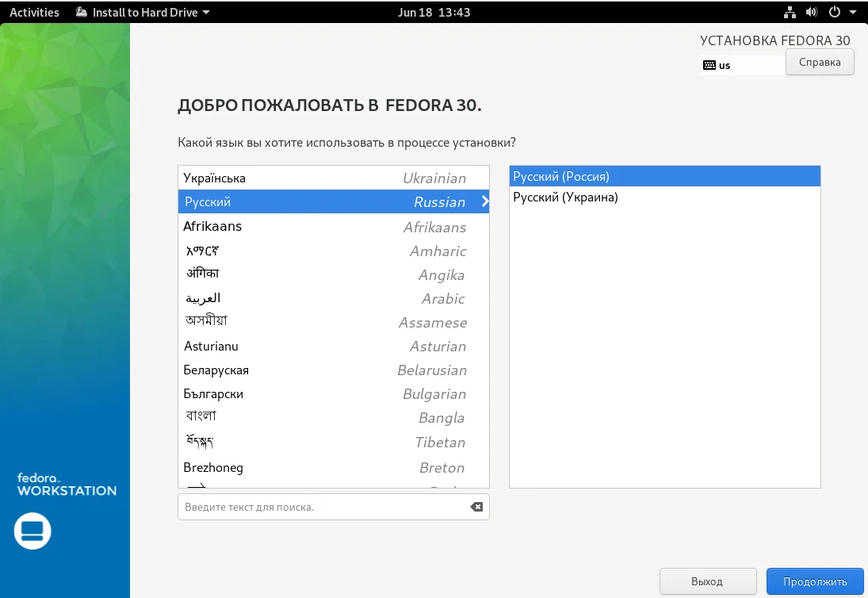Open the clock showing Jun 18 13:43

434,12
